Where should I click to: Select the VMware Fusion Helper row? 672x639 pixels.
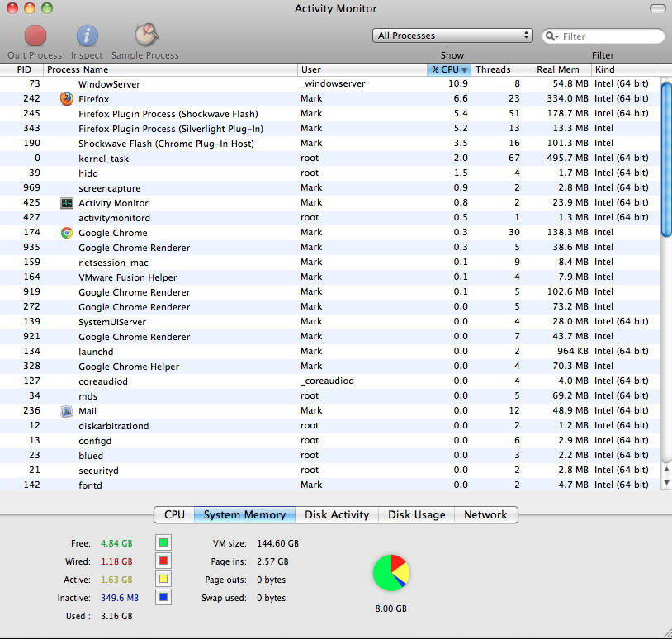coord(330,277)
